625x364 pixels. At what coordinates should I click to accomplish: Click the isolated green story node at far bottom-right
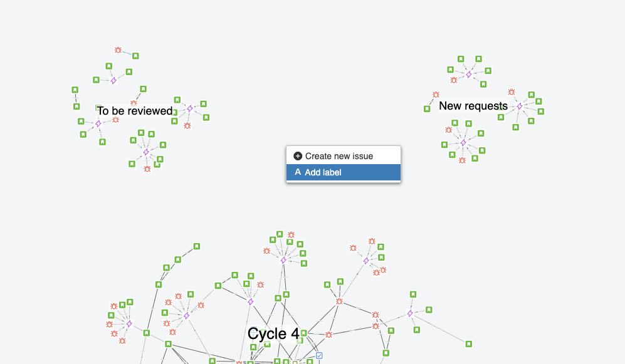(469, 344)
